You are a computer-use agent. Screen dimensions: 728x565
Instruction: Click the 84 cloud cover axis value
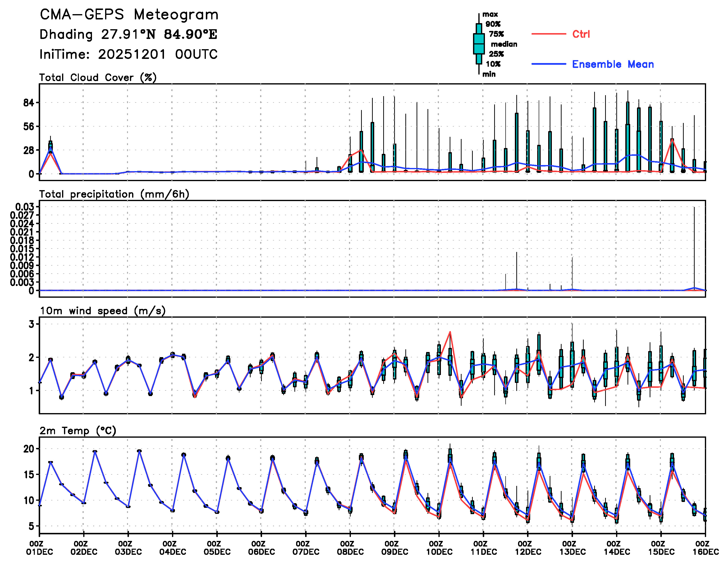tap(29, 103)
